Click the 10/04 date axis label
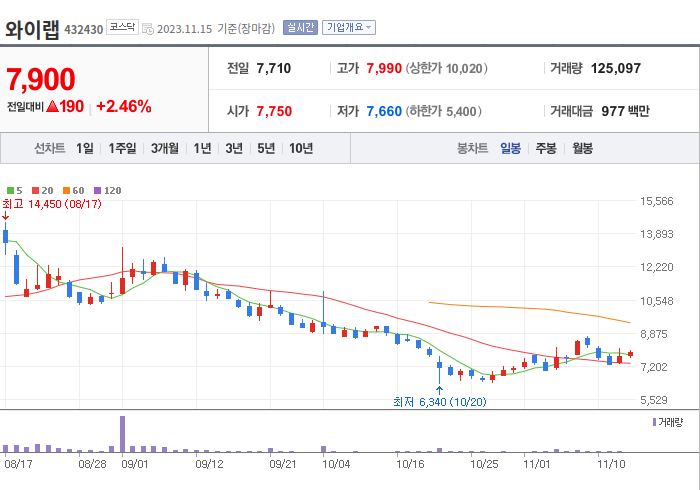The image size is (700, 490). [336, 464]
